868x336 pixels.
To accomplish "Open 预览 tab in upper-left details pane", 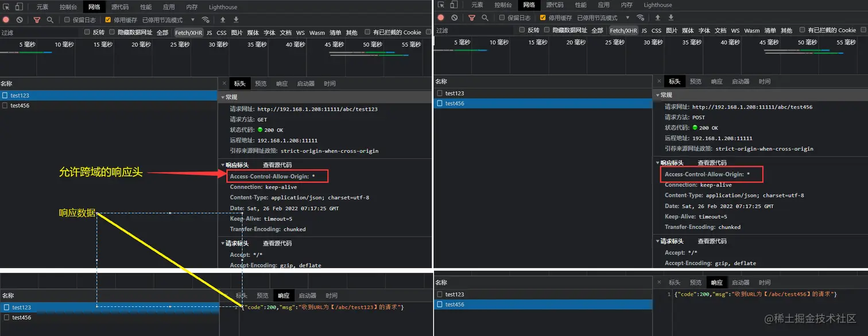I will point(261,83).
